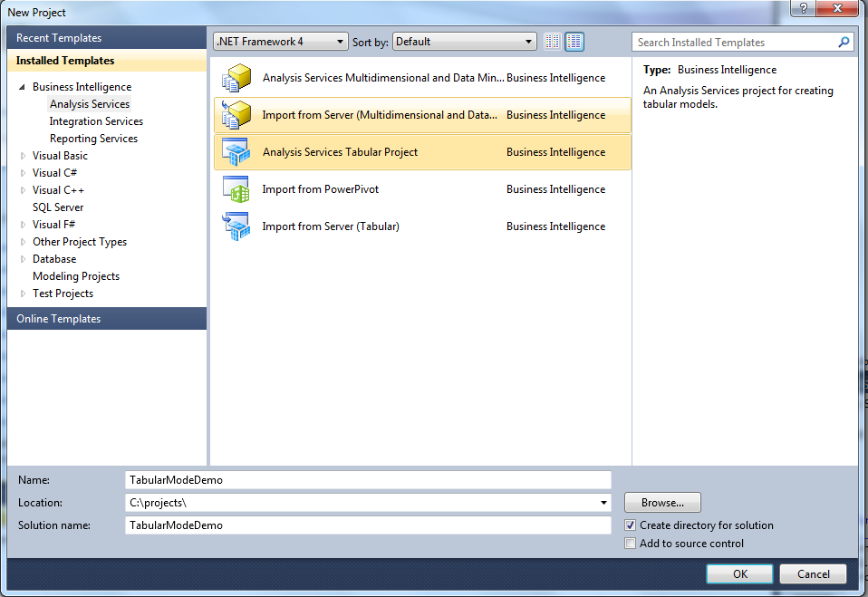Switch to medium icons list view
This screenshot has height=597, width=868.
click(574, 42)
